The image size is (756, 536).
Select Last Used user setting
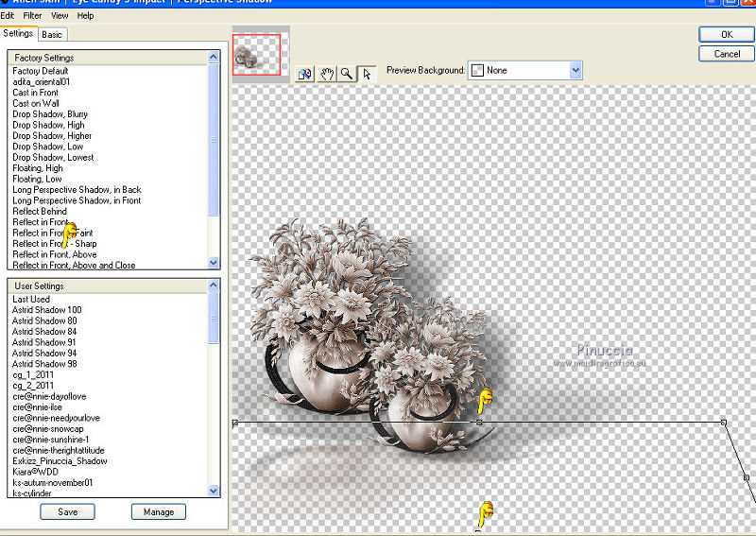31,299
